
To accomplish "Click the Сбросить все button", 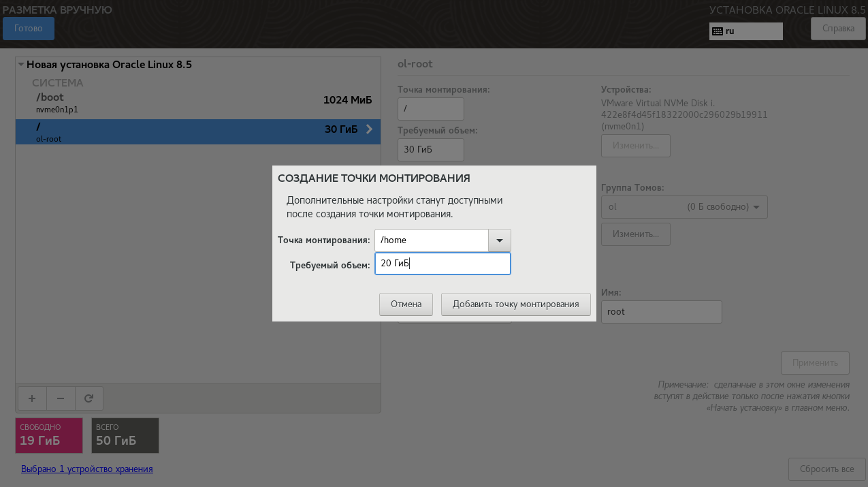I will (x=826, y=469).
